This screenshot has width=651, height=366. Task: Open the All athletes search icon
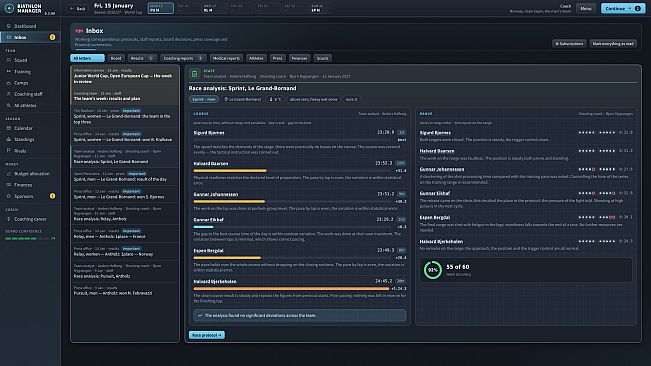(x=9, y=105)
